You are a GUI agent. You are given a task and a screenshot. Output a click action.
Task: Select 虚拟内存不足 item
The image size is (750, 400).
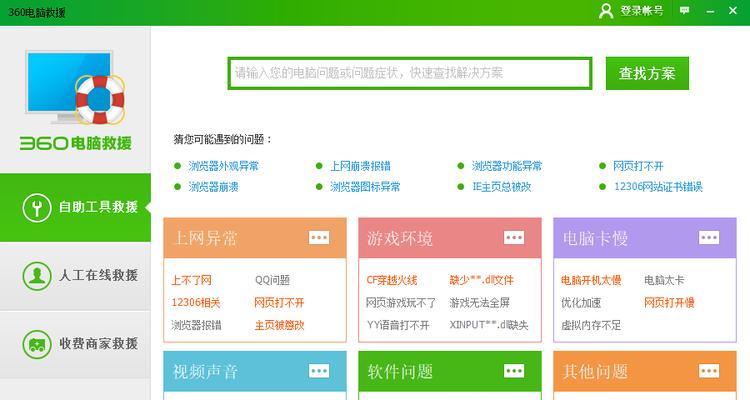(591, 325)
